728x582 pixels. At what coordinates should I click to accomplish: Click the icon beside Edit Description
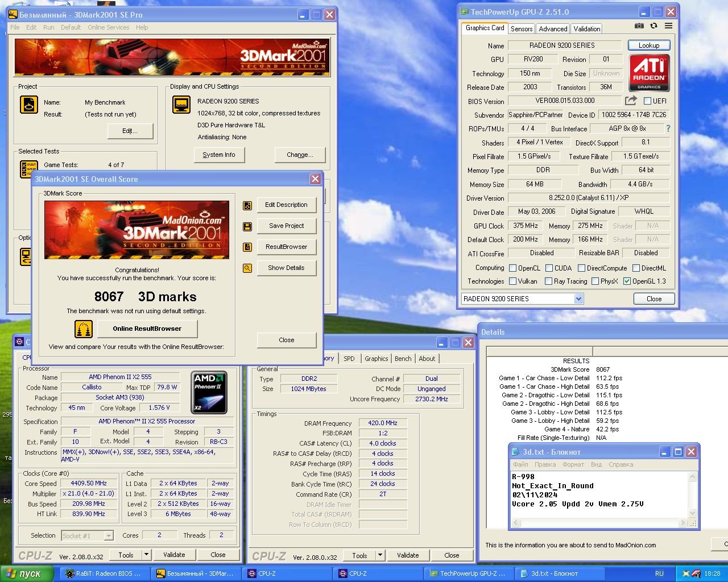pos(247,206)
